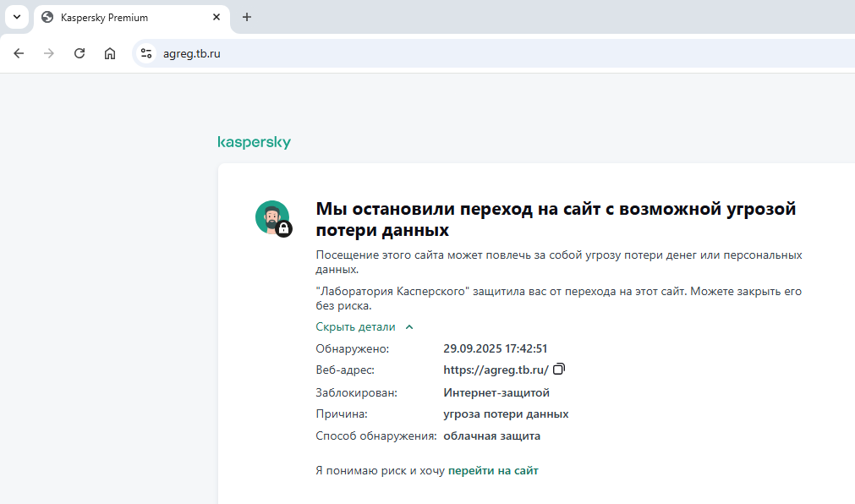The image size is (855, 504).
Task: Open the tab search dropdown arrow
Action: point(17,17)
